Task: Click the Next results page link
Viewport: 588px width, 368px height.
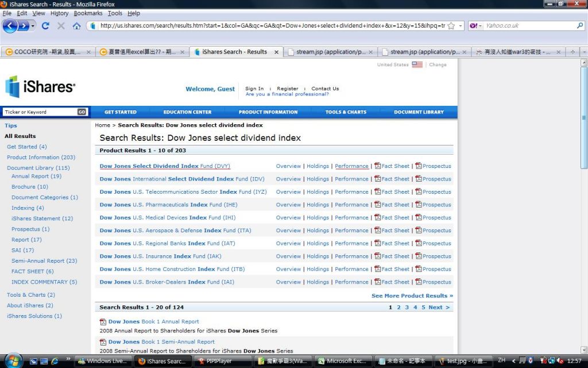Action: coord(439,307)
